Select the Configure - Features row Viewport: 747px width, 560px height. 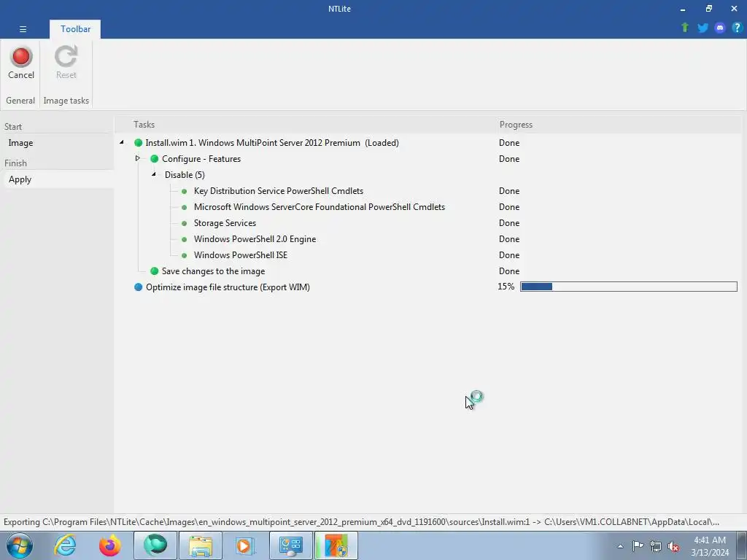tap(429, 158)
